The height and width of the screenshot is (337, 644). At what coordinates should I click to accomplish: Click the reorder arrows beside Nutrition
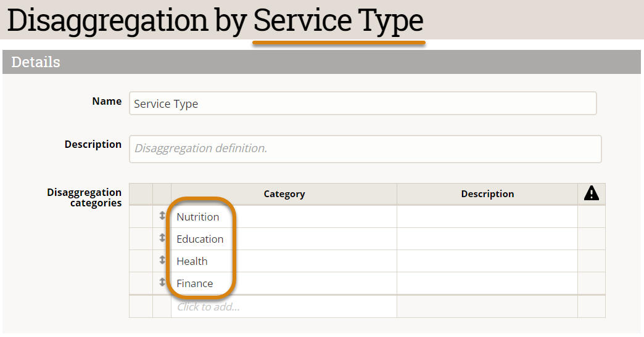tap(162, 216)
